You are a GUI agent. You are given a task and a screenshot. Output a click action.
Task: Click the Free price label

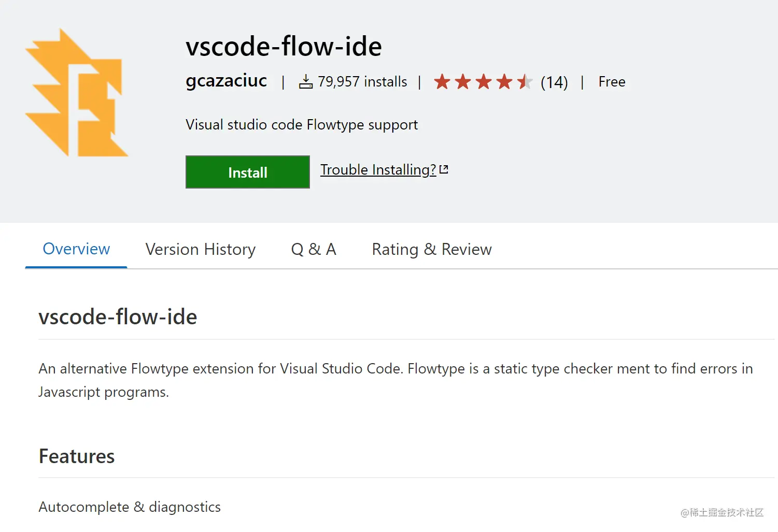click(x=612, y=82)
